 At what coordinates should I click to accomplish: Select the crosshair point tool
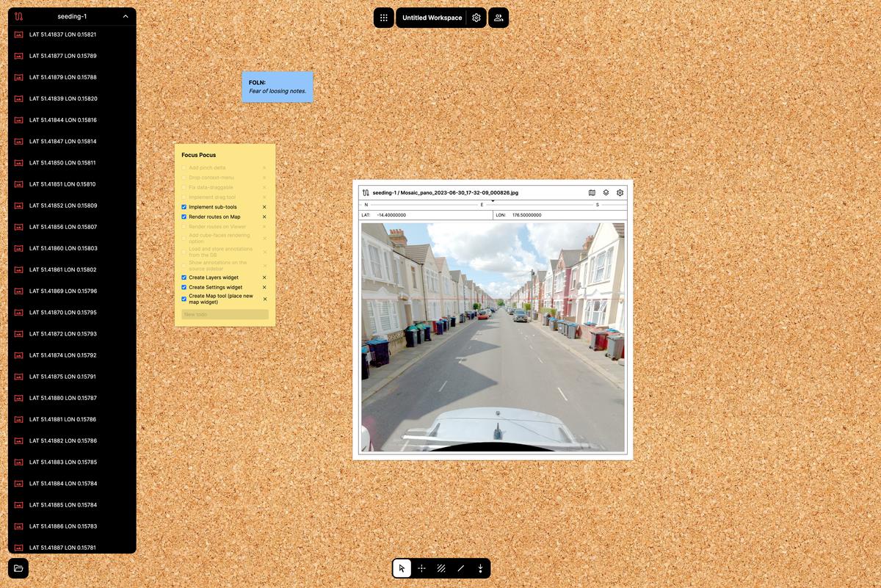[x=421, y=568]
